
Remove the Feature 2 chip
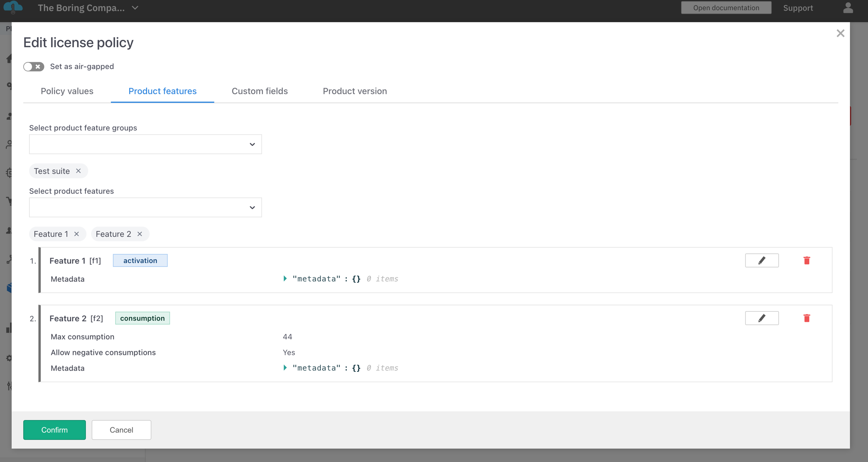pos(140,234)
